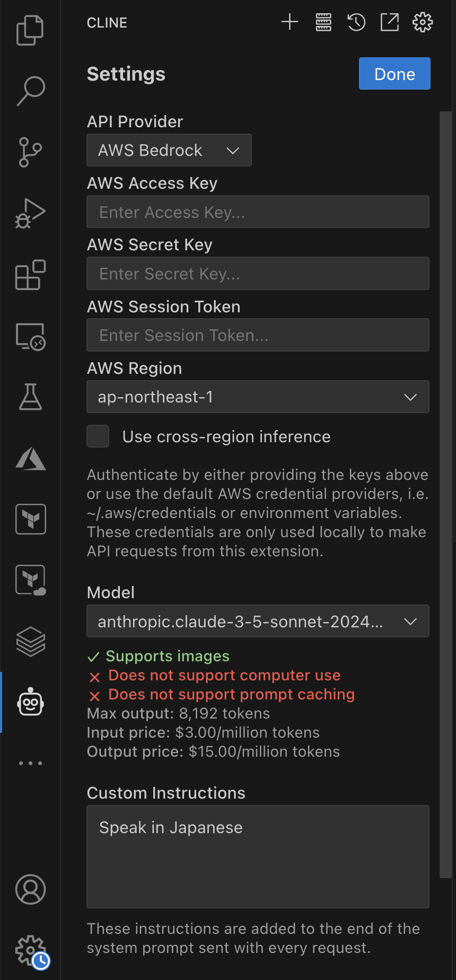The width and height of the screenshot is (456, 980).
Task: Open a new Cline task with the plus icon
Action: coord(290,22)
